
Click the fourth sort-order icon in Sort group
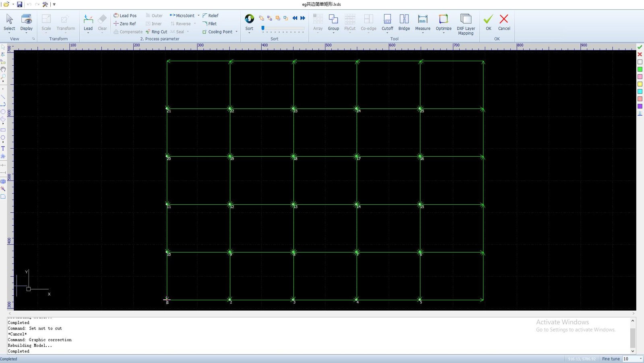tap(286, 18)
